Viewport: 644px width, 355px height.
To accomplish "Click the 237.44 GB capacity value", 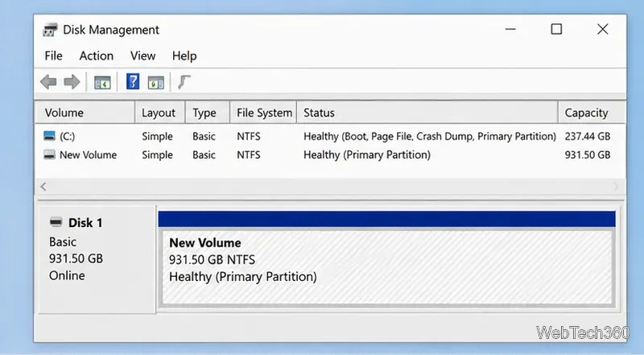I will (x=588, y=136).
